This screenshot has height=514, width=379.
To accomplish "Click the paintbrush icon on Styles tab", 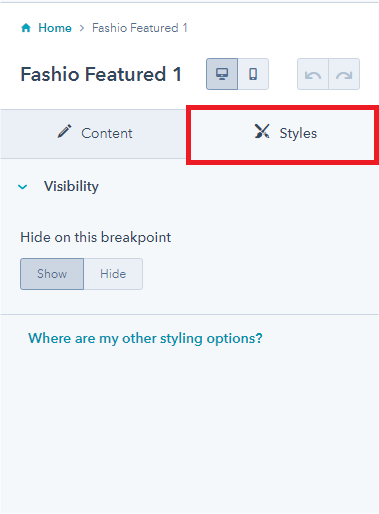I will click(262, 131).
